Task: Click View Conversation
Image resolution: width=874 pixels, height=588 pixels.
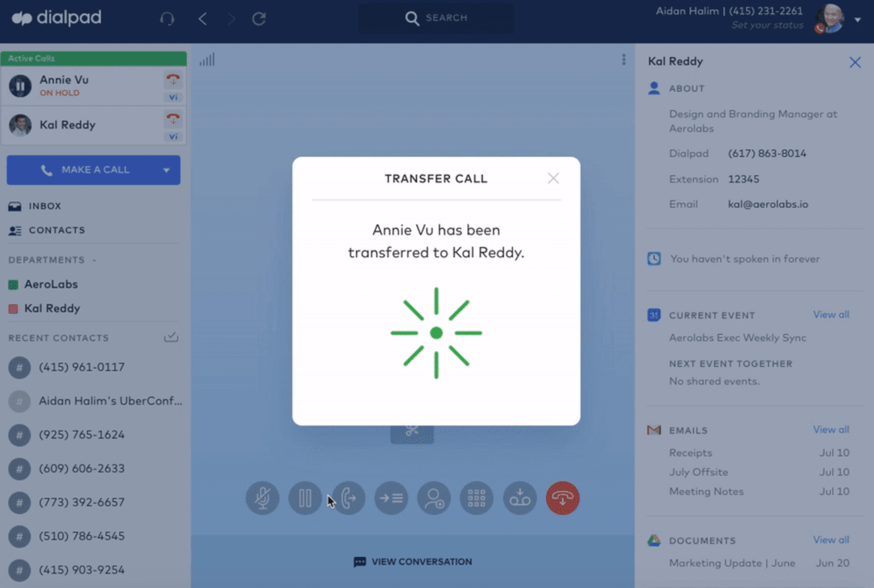Action: 413,562
